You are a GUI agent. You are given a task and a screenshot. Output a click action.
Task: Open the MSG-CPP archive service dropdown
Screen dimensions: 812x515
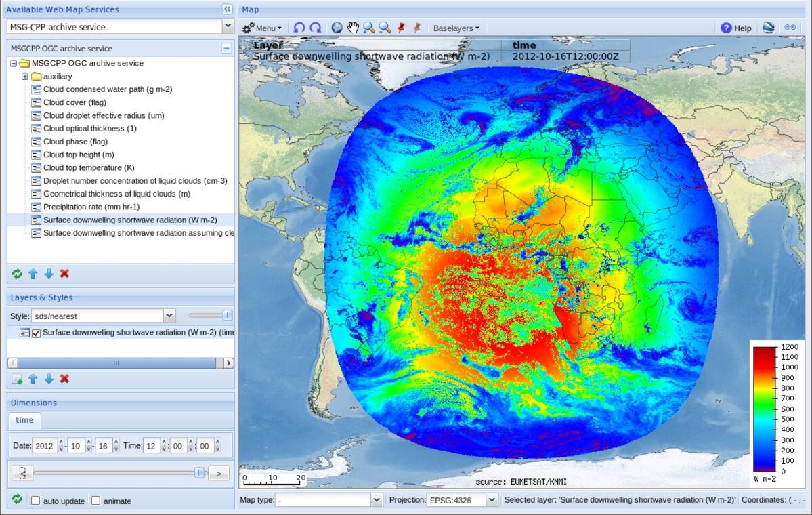point(227,27)
